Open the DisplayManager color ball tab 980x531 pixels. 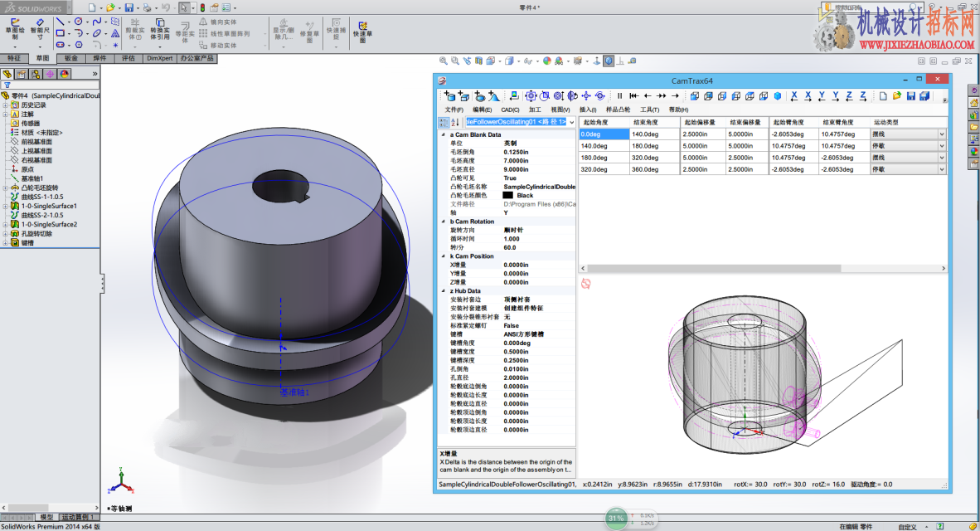pyautogui.click(x=64, y=74)
